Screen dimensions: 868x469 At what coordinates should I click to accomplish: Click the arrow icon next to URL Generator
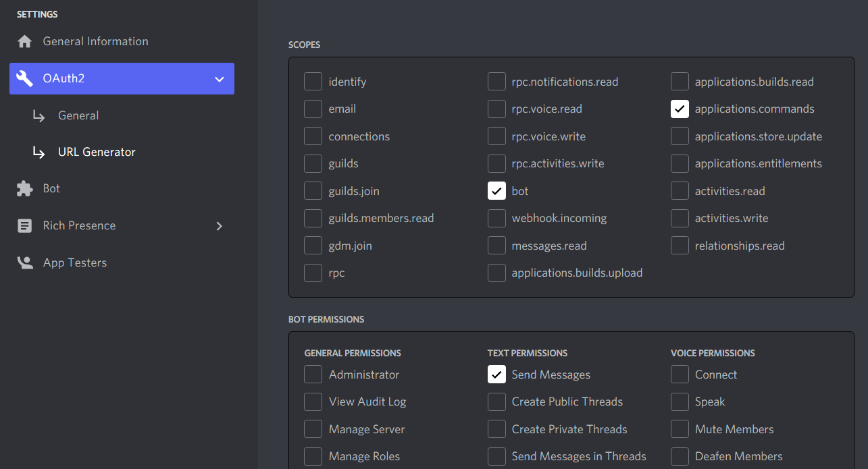click(x=39, y=153)
